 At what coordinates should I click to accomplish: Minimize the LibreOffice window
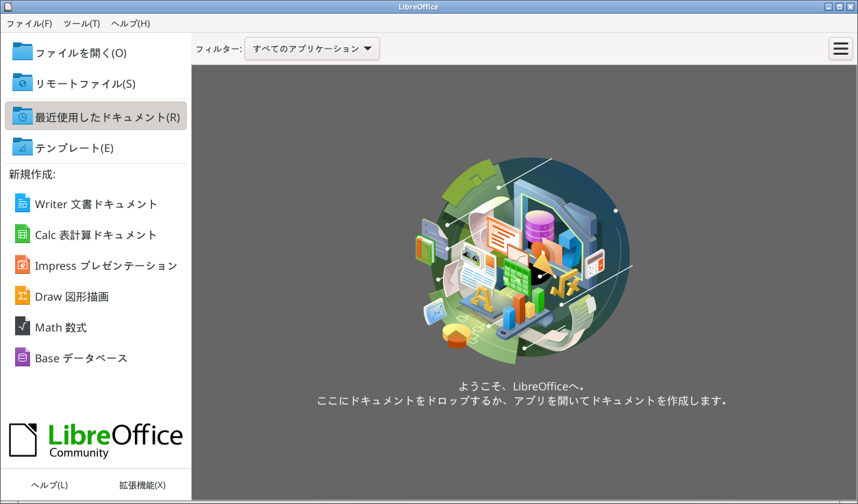[x=829, y=7]
